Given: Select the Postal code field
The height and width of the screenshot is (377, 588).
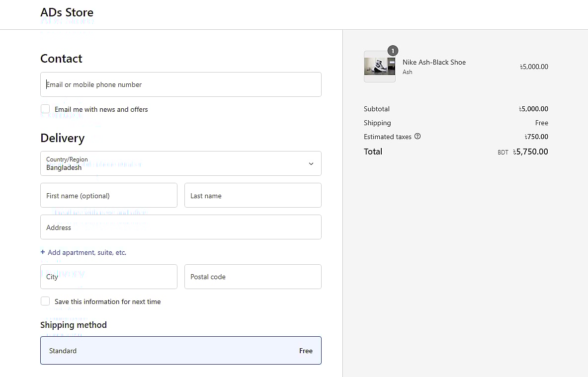Looking at the screenshot, I should click(252, 277).
